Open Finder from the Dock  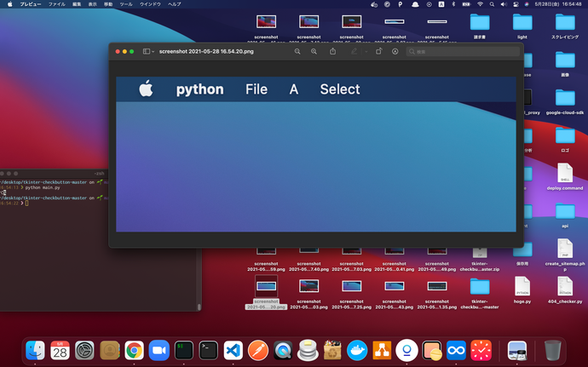pyautogui.click(x=35, y=351)
